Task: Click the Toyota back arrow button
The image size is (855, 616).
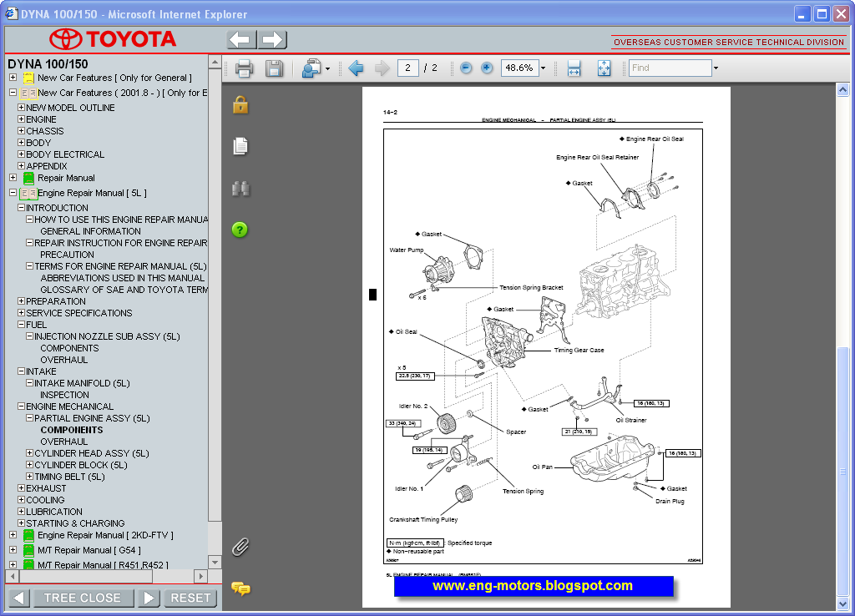Action: [241, 39]
